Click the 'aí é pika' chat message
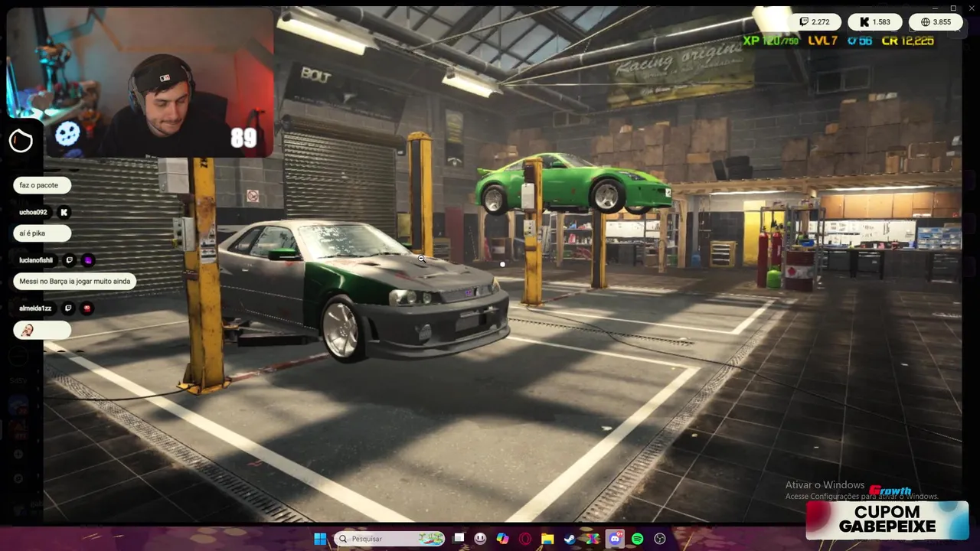Image resolution: width=980 pixels, height=551 pixels. pos(41,233)
